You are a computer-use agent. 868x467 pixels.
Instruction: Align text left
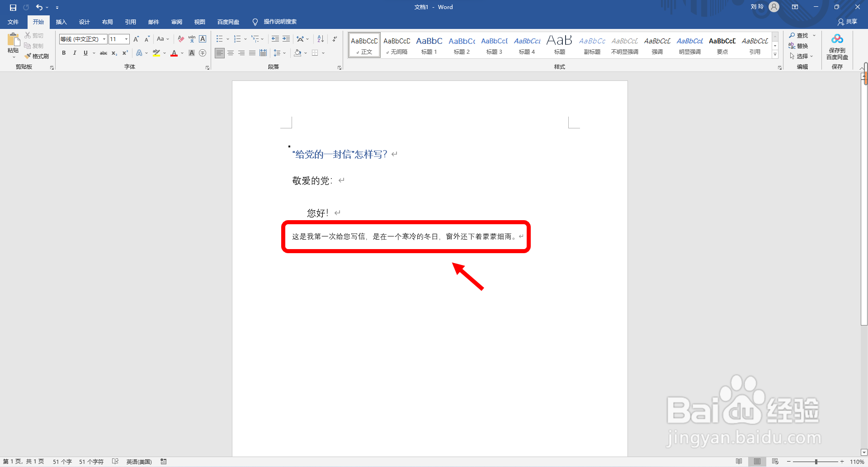click(x=219, y=53)
